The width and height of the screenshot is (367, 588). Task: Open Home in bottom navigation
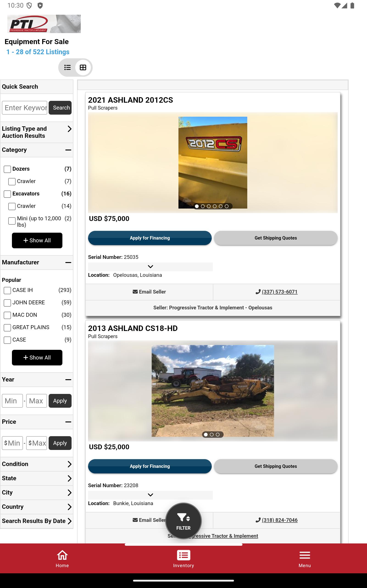click(62, 559)
